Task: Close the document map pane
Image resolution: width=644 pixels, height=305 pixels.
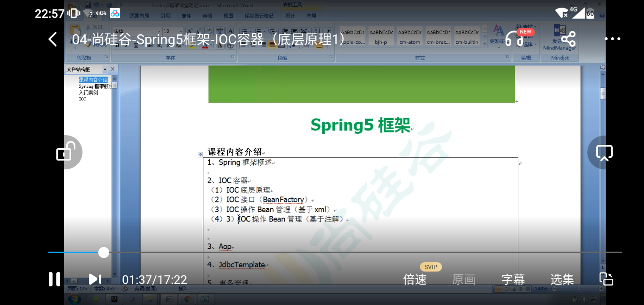Action: click(x=113, y=69)
